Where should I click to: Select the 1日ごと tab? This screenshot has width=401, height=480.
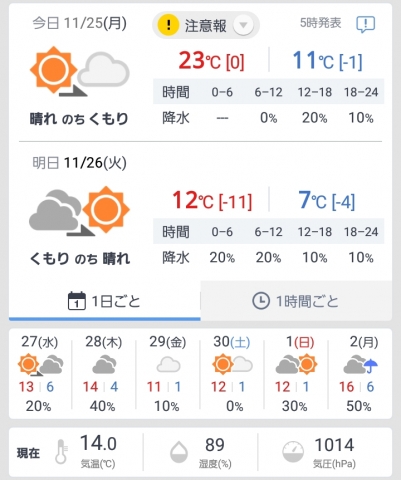pos(105,301)
